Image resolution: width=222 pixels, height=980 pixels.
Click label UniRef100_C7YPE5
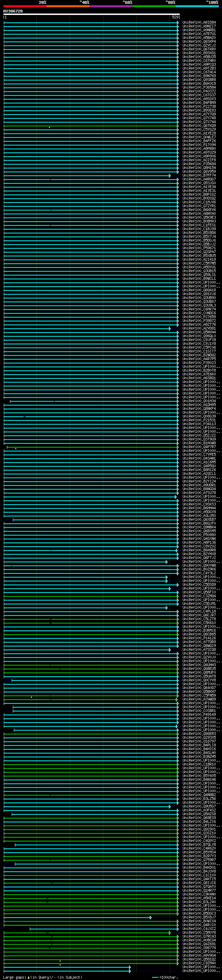(199, 455)
